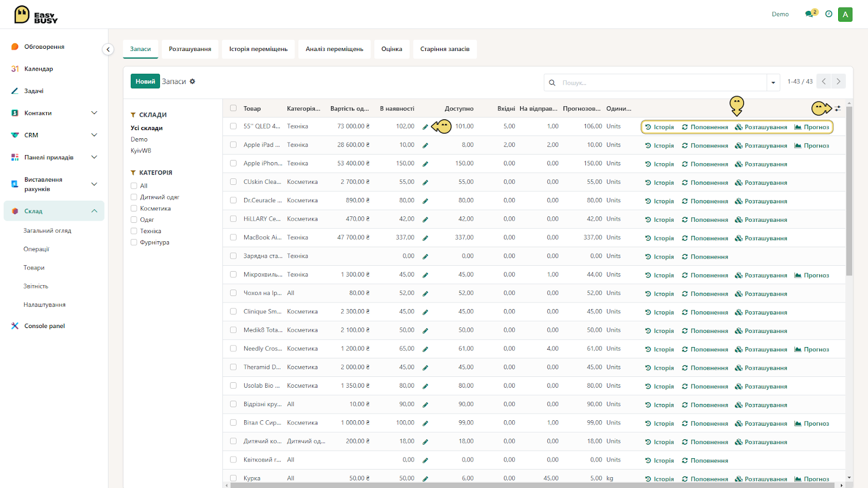The image size is (868, 488).
Task: Open the search options dropdown arrow
Action: coord(773,82)
